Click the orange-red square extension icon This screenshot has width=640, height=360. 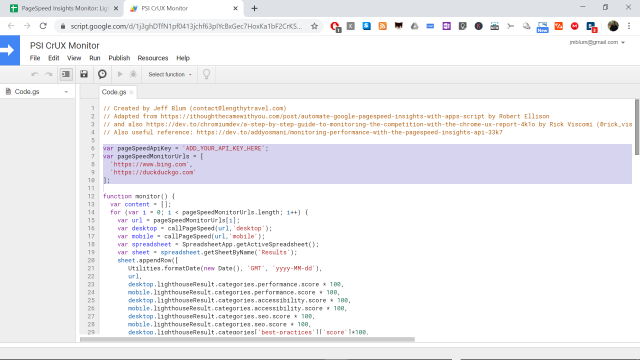(x=558, y=26)
